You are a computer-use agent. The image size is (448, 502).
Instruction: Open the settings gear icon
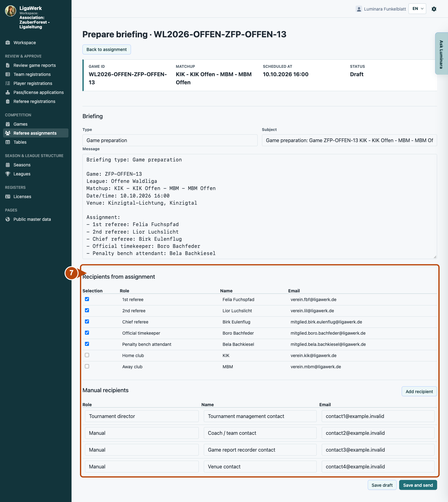pyautogui.click(x=434, y=9)
